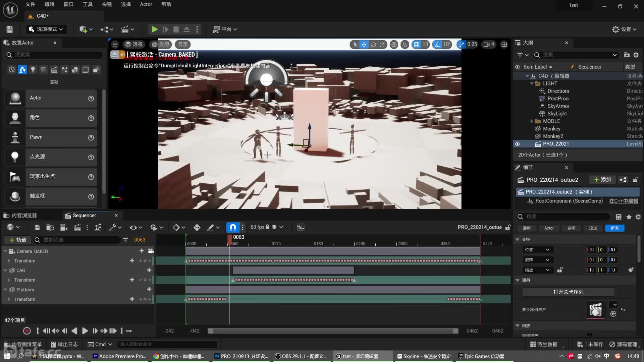The height and width of the screenshot is (362, 644).
Task: Open viewport layout options icon
Action: point(504,44)
